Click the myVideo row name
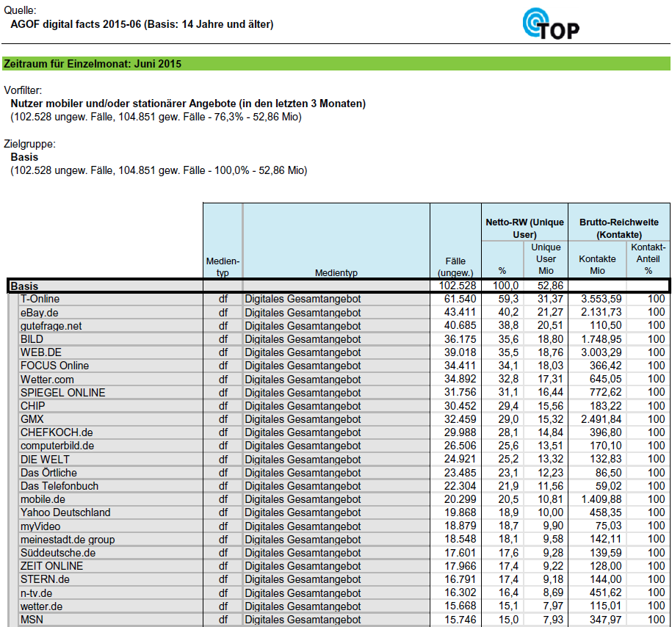Screen dimensions: 672x627 pos(40,526)
